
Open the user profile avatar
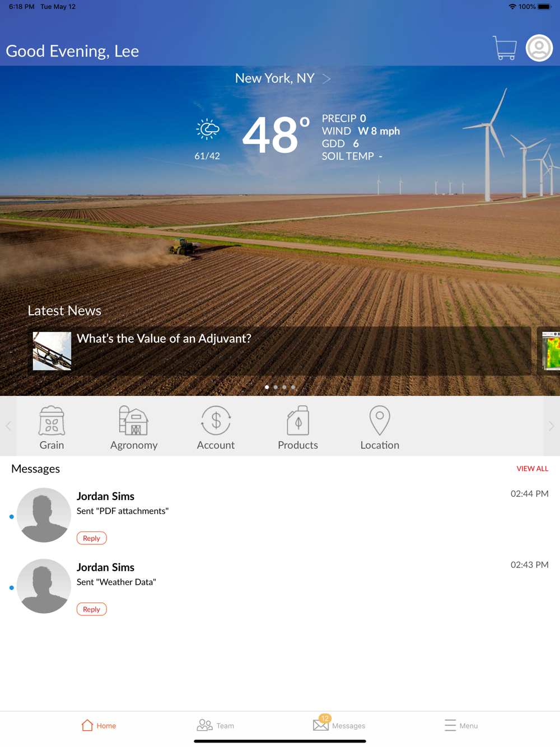[539, 48]
